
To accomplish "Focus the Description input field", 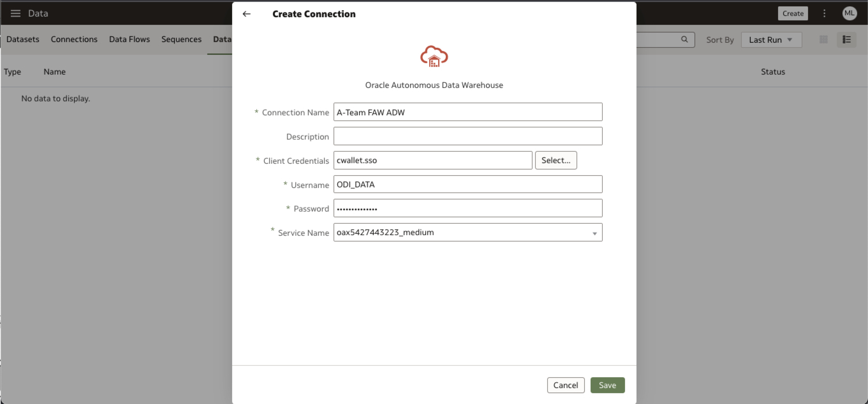I will point(468,136).
